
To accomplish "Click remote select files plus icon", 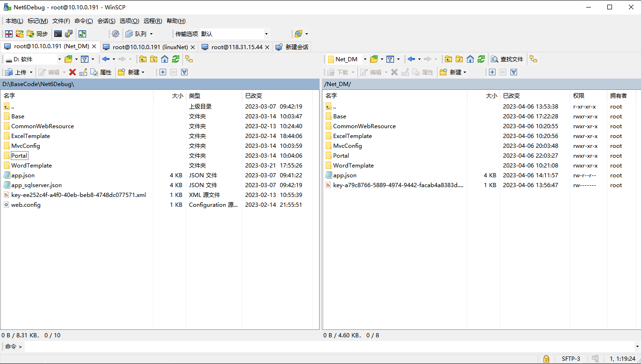I will [492, 72].
